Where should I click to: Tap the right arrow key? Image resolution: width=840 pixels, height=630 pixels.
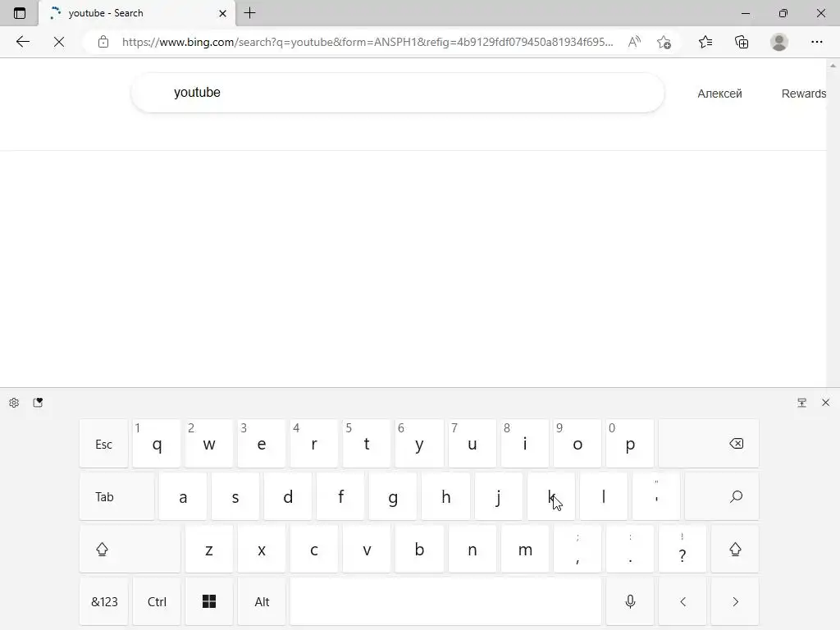735,601
